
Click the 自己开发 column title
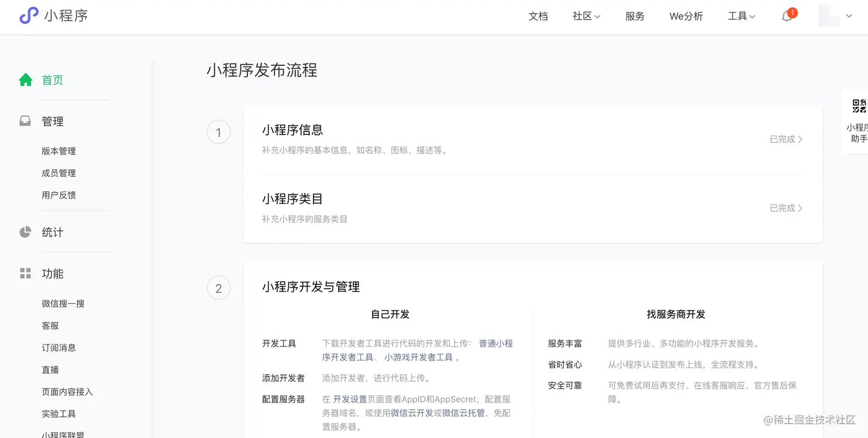pyautogui.click(x=390, y=314)
